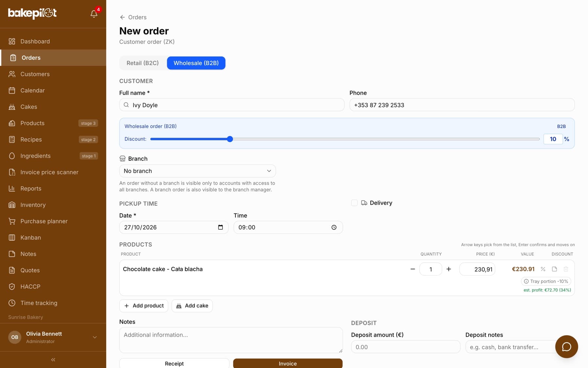Open Time tracking
Viewport: 588px width, 368px height.
pyautogui.click(x=53, y=303)
